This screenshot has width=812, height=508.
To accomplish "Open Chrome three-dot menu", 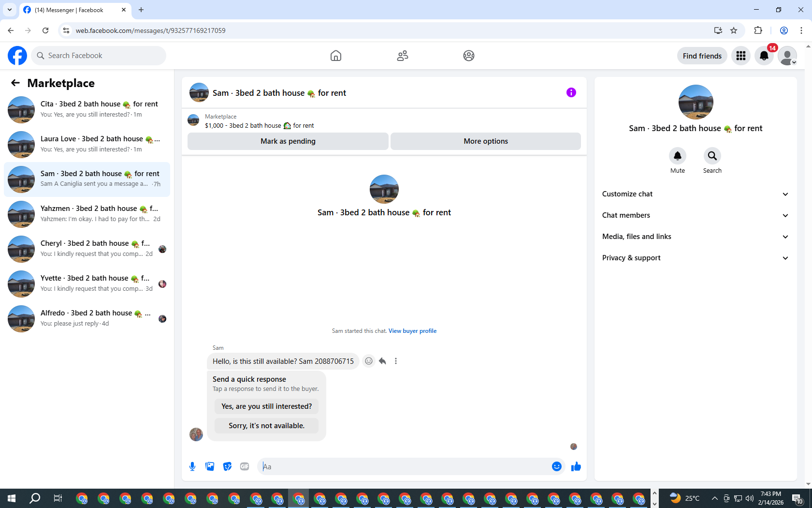I will [801, 30].
